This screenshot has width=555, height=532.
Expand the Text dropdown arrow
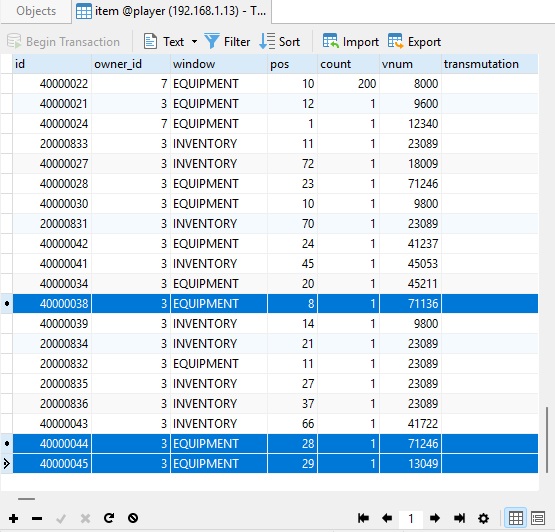point(194,42)
